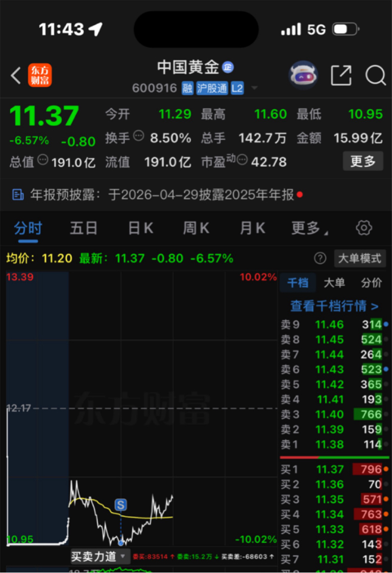Tap the L2 level badge
Image resolution: width=392 pixels, height=573 pixels.
pyautogui.click(x=237, y=88)
